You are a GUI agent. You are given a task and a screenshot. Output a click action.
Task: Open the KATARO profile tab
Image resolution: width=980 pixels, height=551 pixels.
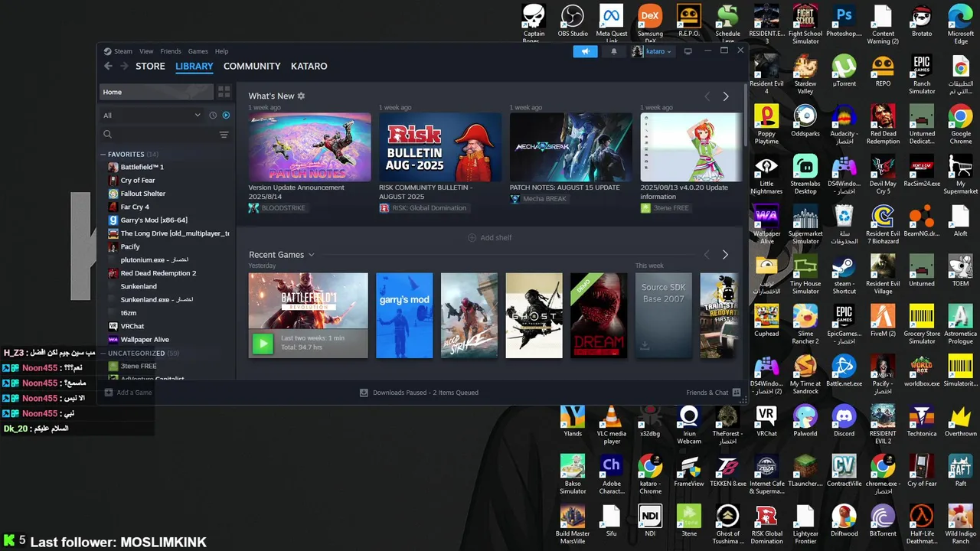click(x=309, y=67)
